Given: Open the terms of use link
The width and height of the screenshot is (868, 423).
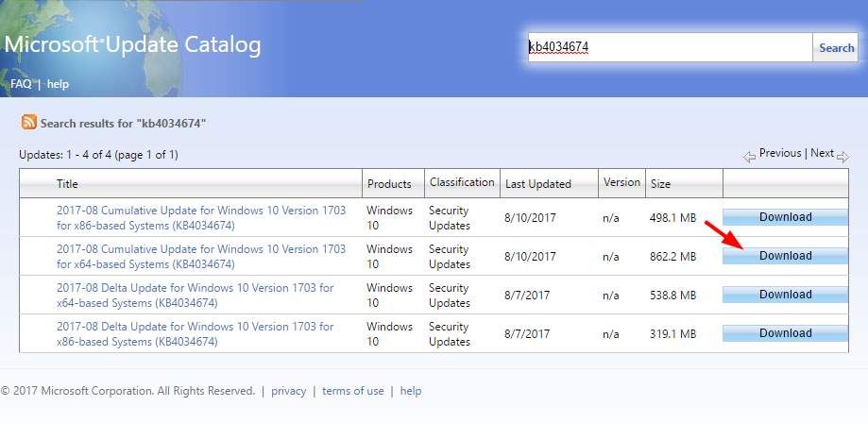Looking at the screenshot, I should click(353, 391).
